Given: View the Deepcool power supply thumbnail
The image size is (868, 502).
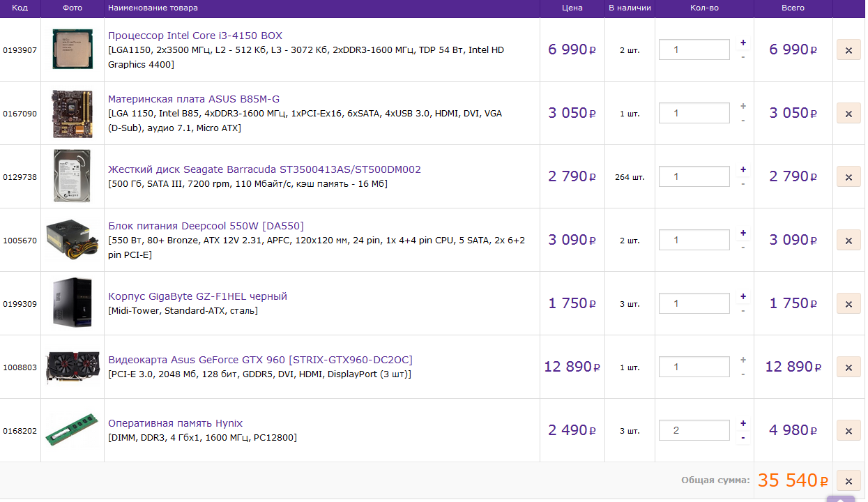Looking at the screenshot, I should 72,240.
